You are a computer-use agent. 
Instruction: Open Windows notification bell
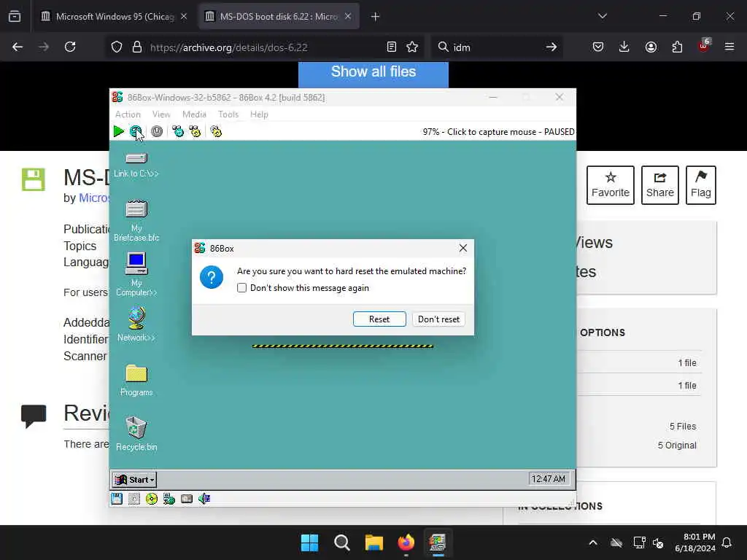(727, 542)
